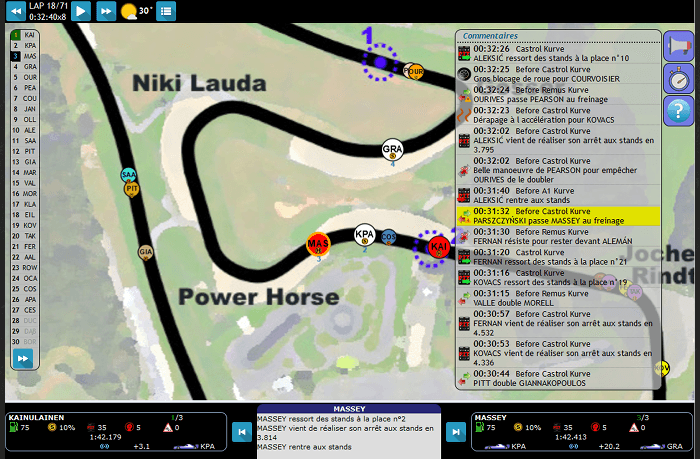Select KPA car marker on track
The image size is (700, 459).
(365, 234)
